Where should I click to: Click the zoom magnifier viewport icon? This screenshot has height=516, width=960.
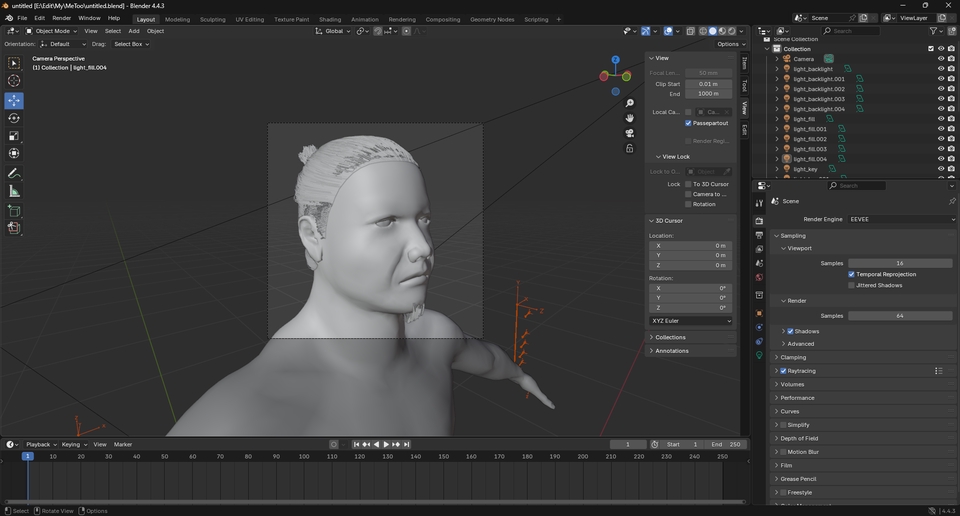(x=629, y=104)
